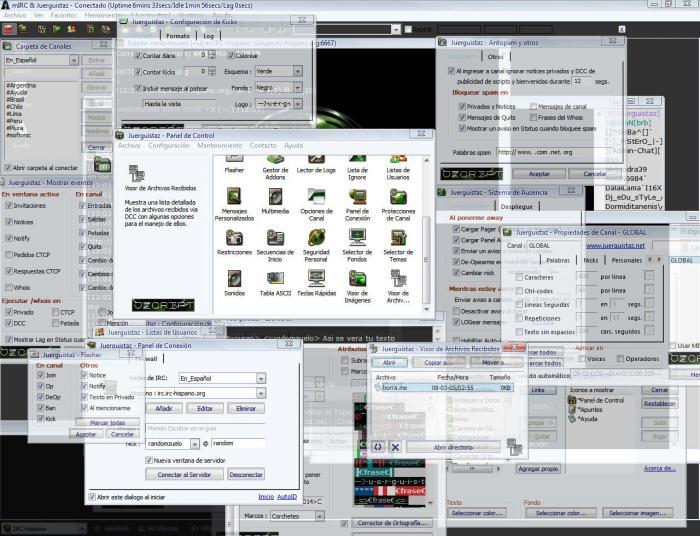
Task: Toggle Contar Kicks checkbox
Action: click(138, 72)
